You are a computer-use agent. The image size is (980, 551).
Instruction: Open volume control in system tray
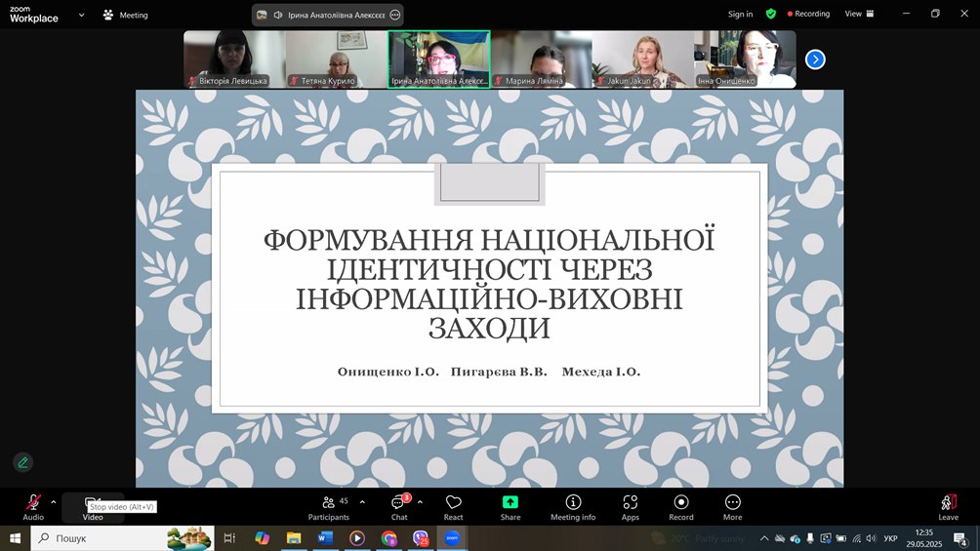(872, 538)
